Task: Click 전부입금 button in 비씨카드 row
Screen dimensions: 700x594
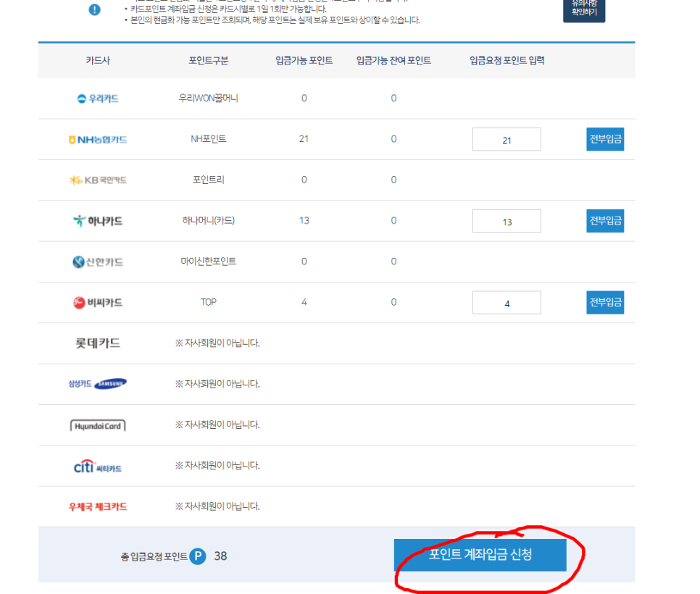Action: coord(605,303)
